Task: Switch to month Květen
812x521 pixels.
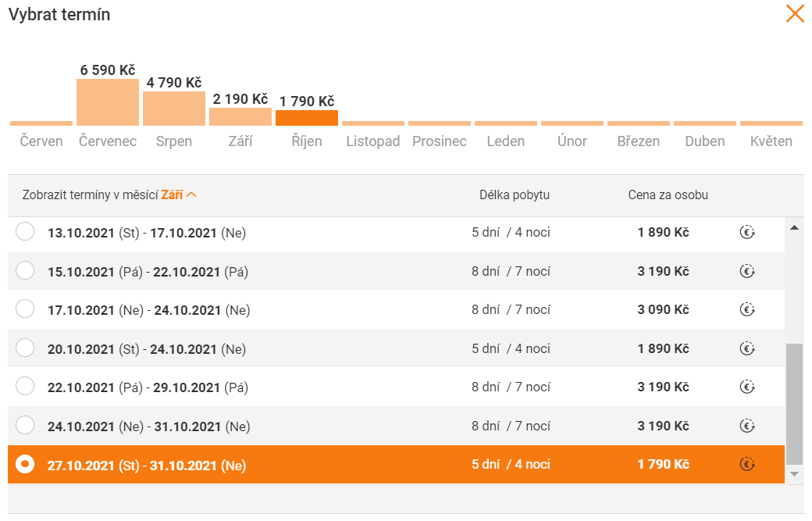Action: coord(771,141)
